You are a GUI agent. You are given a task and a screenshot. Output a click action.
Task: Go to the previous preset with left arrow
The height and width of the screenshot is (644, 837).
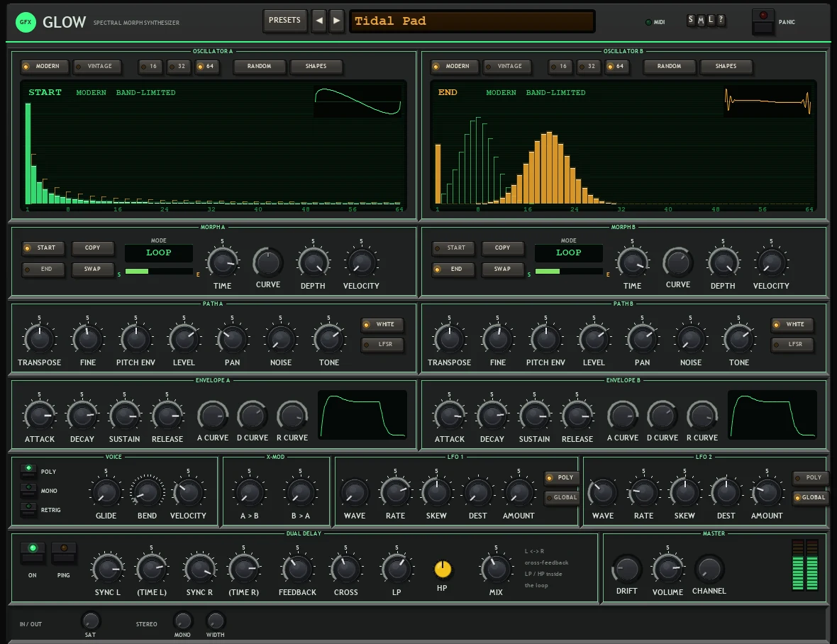[319, 21]
